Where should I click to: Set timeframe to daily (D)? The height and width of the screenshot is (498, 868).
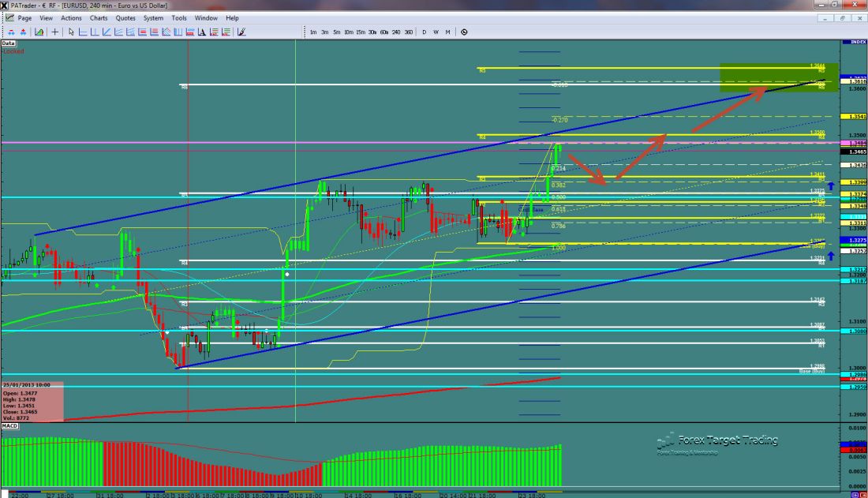(x=424, y=32)
